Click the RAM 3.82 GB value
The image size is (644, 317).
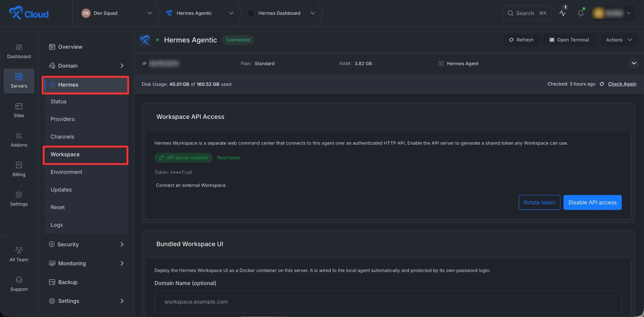(x=363, y=64)
